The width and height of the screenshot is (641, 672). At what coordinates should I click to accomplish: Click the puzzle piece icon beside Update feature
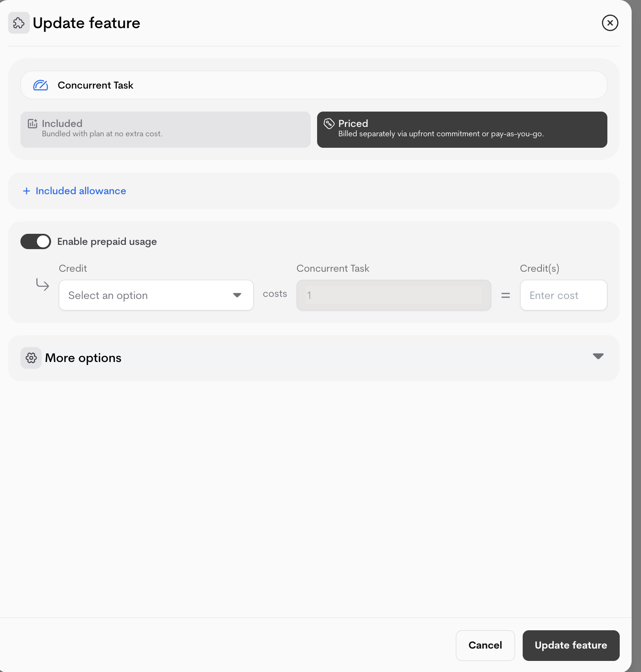[19, 23]
